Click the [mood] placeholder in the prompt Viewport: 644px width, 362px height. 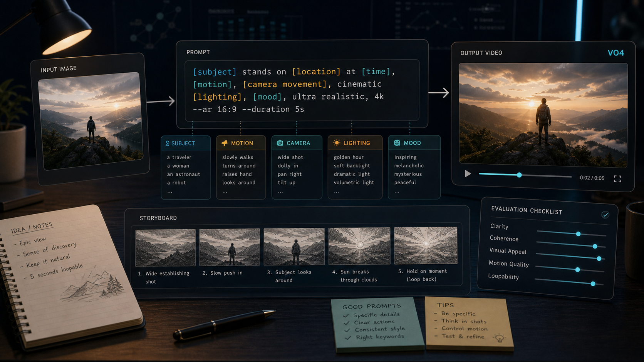pyautogui.click(x=267, y=97)
